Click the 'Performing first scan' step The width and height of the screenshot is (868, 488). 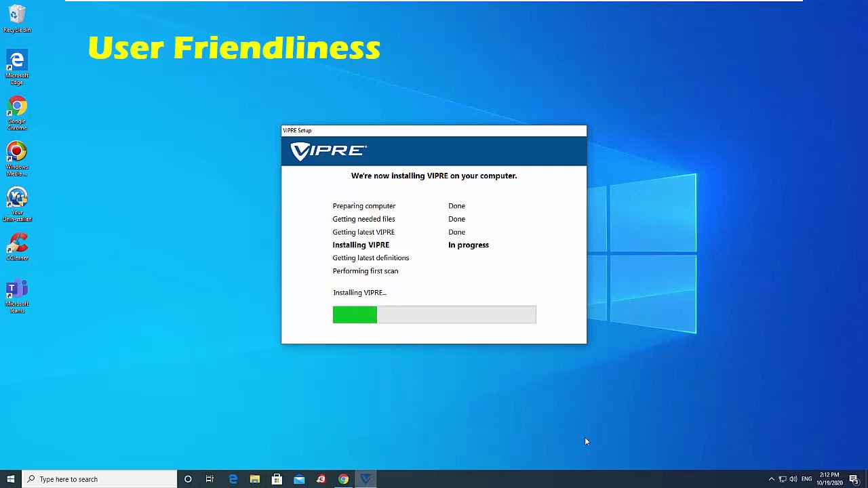pyautogui.click(x=366, y=271)
